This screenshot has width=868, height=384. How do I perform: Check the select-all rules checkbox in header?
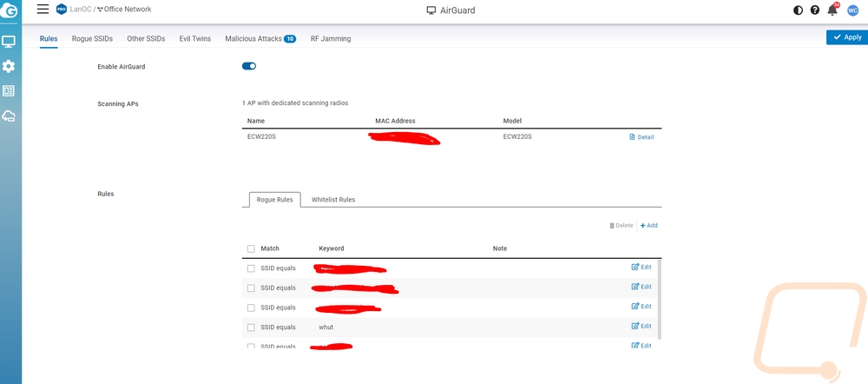point(252,248)
